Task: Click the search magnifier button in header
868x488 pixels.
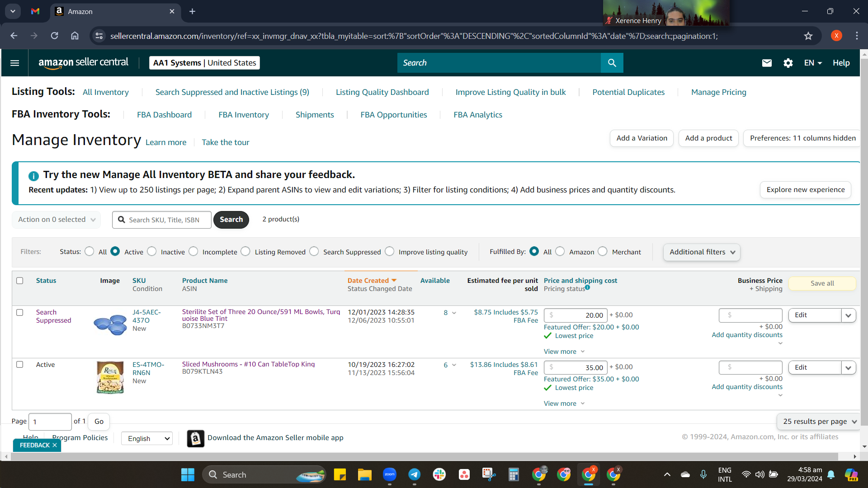Action: tap(612, 63)
